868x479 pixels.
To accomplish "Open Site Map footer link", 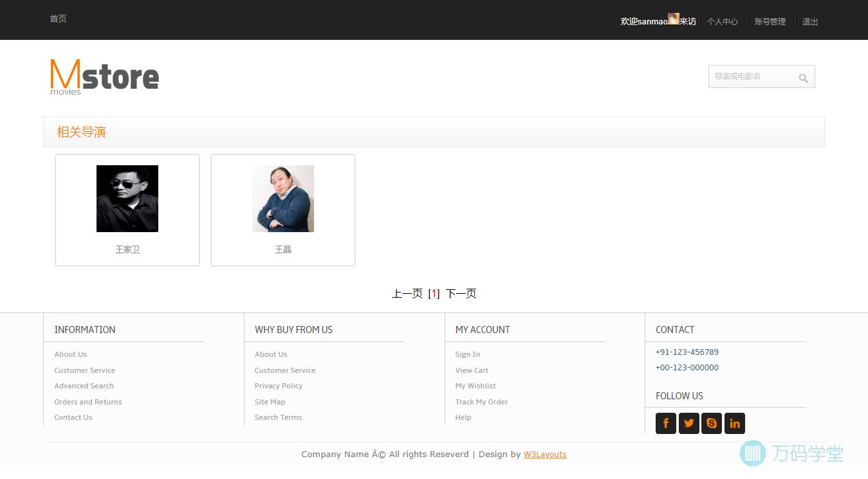I will click(270, 402).
